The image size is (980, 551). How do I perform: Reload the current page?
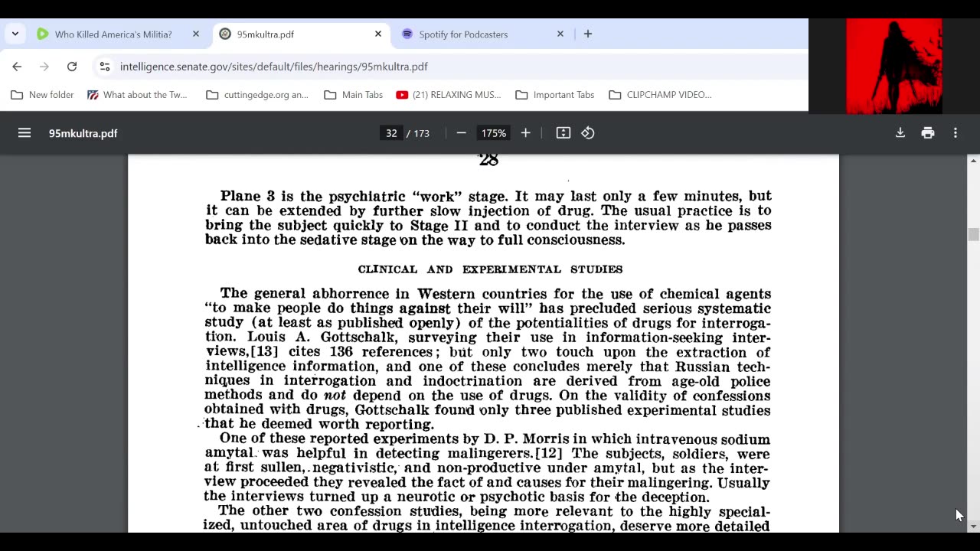tap(72, 67)
